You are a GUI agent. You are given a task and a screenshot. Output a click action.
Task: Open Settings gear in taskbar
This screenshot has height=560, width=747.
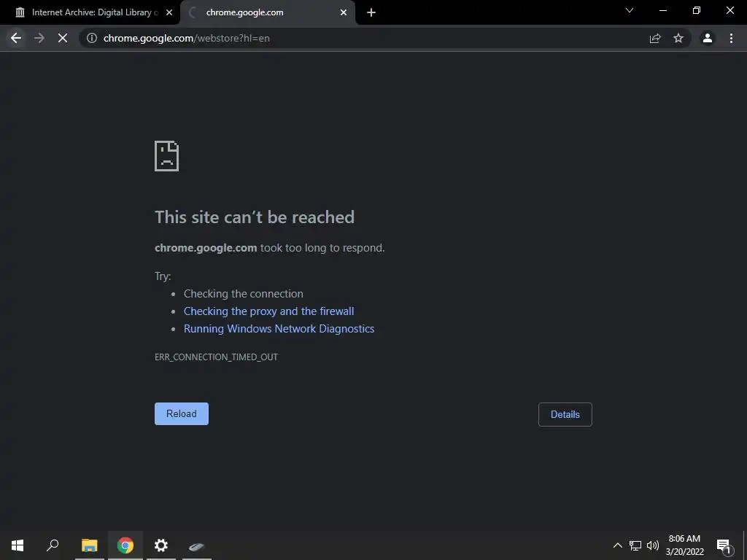(x=161, y=545)
